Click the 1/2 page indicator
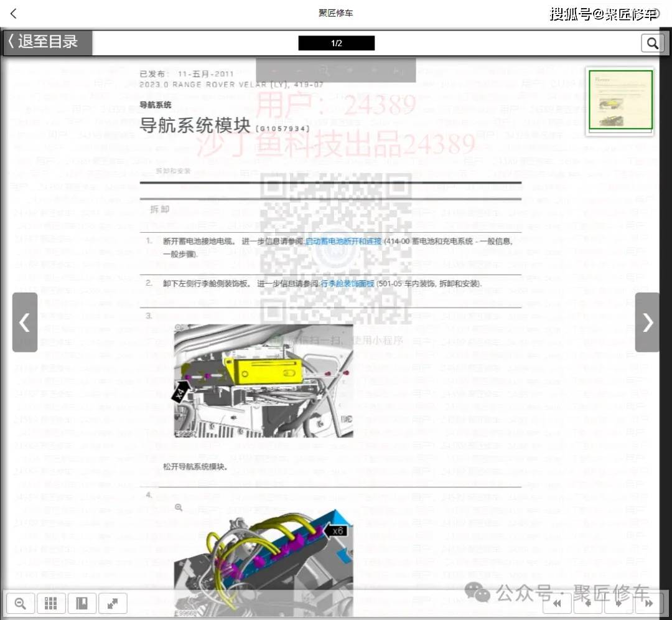Screen dimensions: 672x620 [337, 43]
